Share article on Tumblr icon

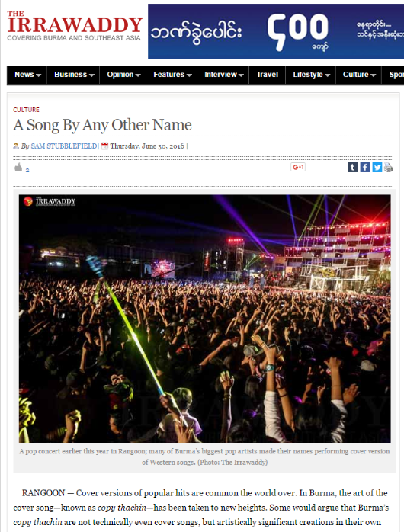point(353,167)
